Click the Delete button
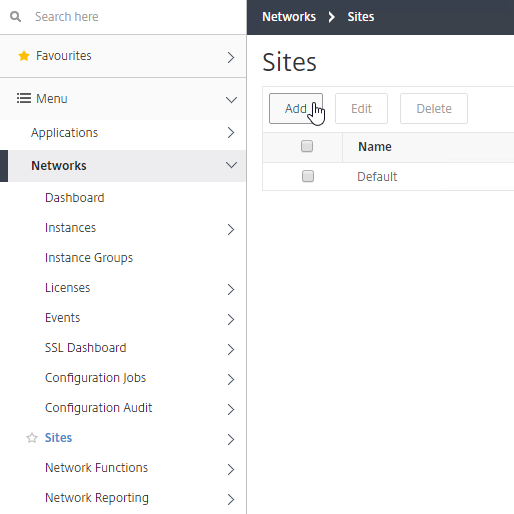Screen dimensions: 514x514 [x=434, y=108]
